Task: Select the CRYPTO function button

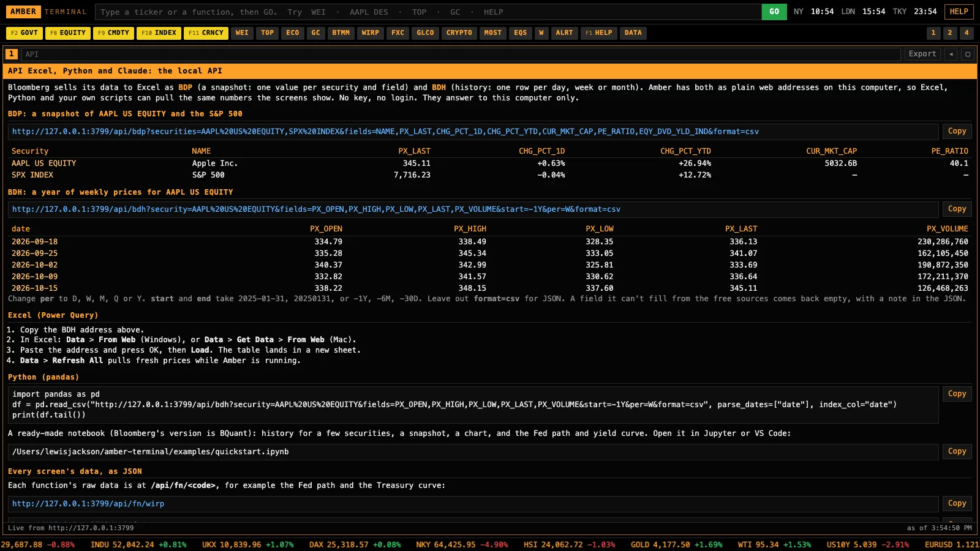Action: (x=459, y=33)
